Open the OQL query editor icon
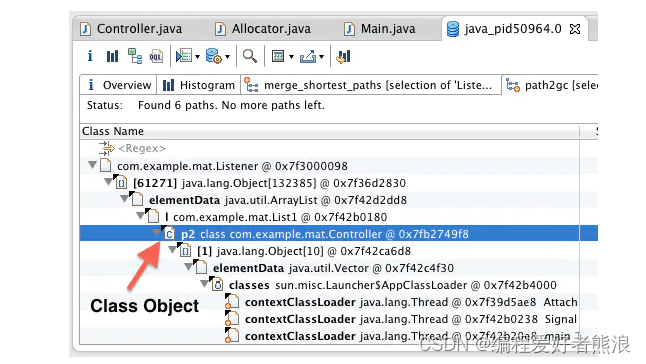646x364 pixels. pos(156,56)
